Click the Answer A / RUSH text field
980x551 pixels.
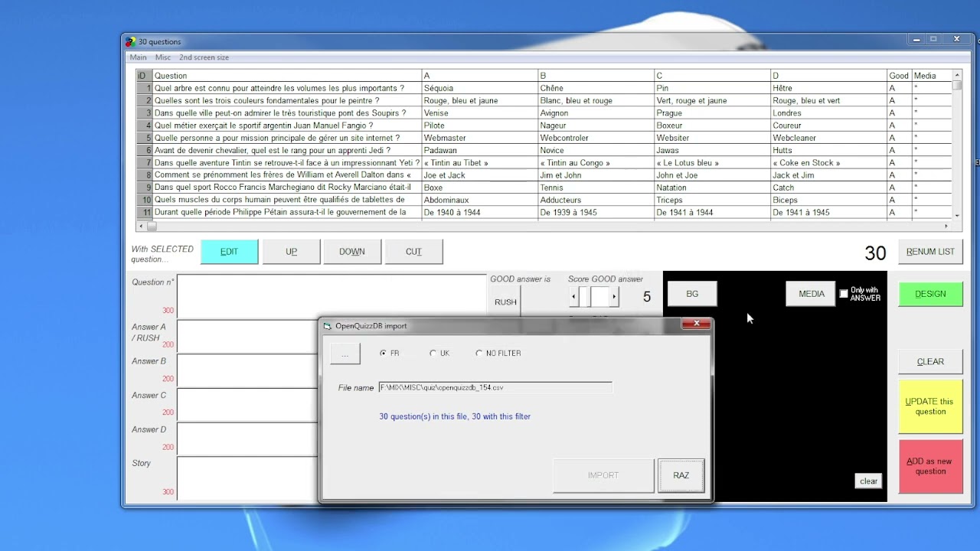click(247, 336)
